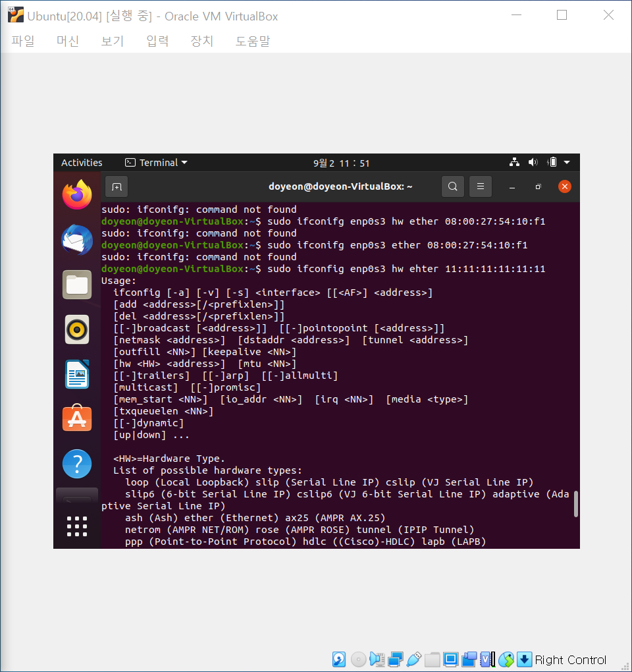
Task: Open Ubuntu Software store icon
Action: [77, 418]
